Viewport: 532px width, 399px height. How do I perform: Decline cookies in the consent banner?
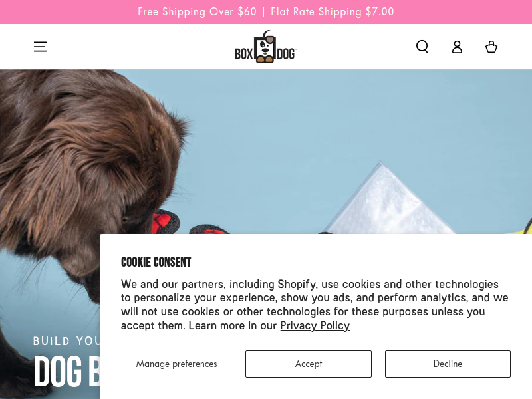448,364
